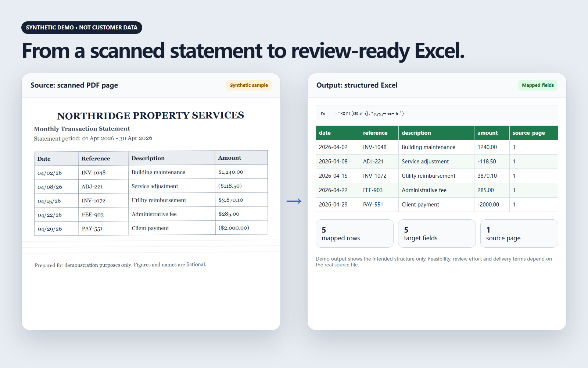Screen dimensions: 588x368
Task: Click the Mapped fields badge
Action: [x=538, y=85]
